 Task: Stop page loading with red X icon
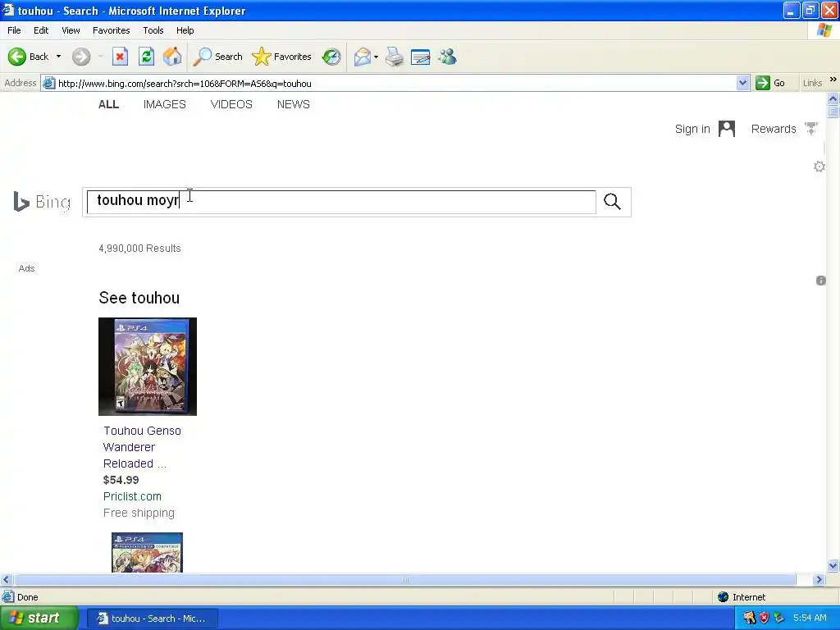(120, 57)
